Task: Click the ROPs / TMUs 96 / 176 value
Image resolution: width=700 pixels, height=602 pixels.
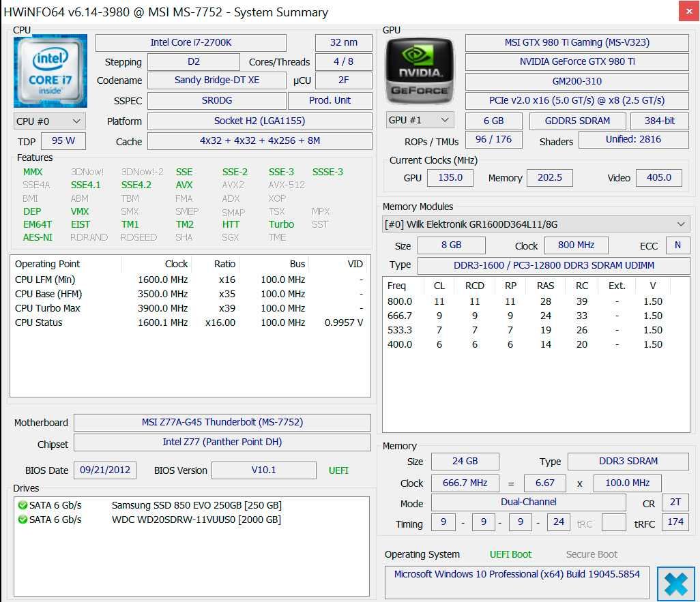Action: point(494,139)
